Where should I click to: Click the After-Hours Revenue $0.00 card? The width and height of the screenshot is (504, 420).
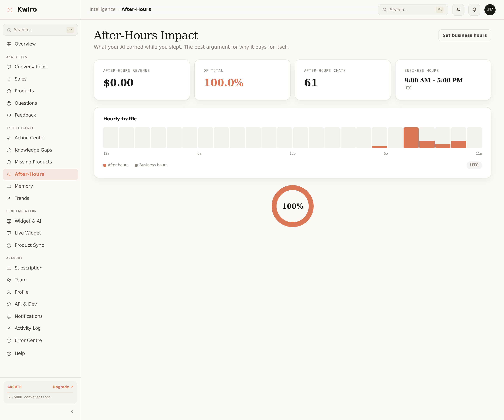click(x=142, y=80)
